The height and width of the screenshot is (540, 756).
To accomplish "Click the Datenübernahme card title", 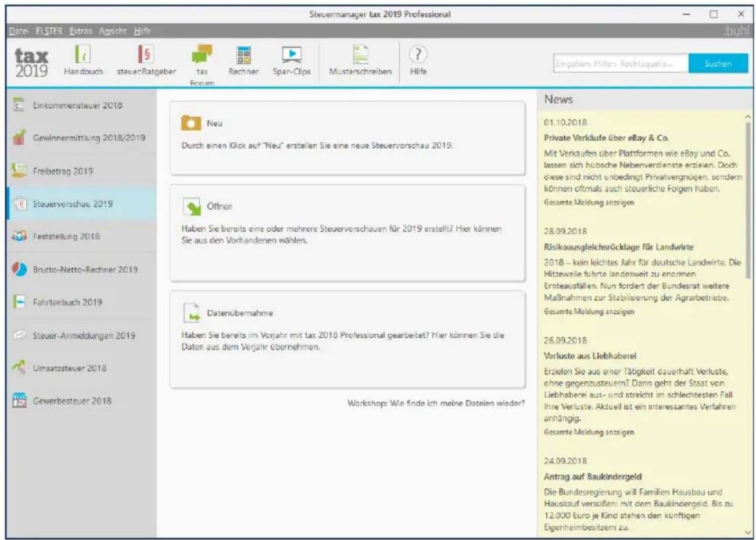I will (240, 313).
